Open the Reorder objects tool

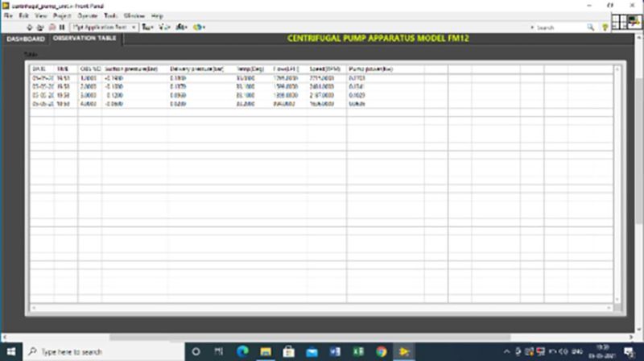coord(198,27)
